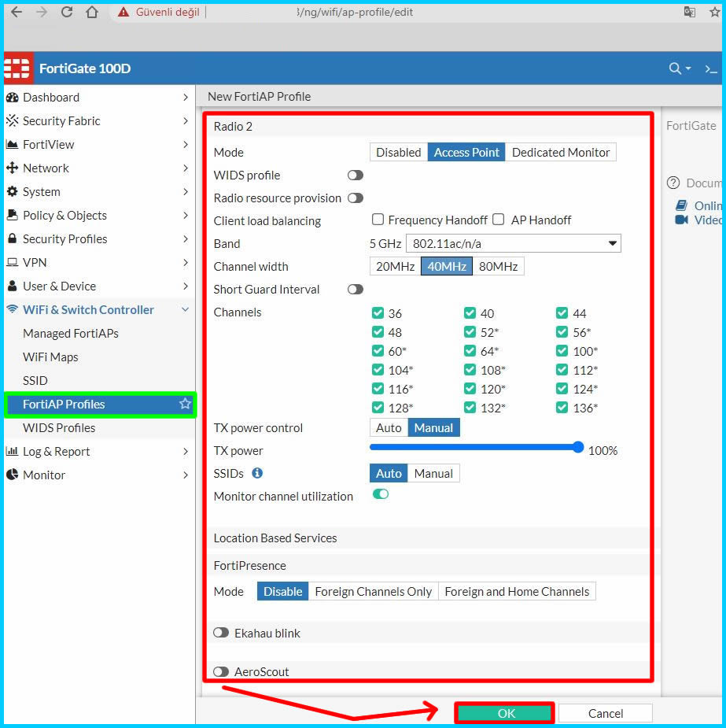Expand the Monitor menu chevron
The height and width of the screenshot is (728, 726).
tap(186, 475)
